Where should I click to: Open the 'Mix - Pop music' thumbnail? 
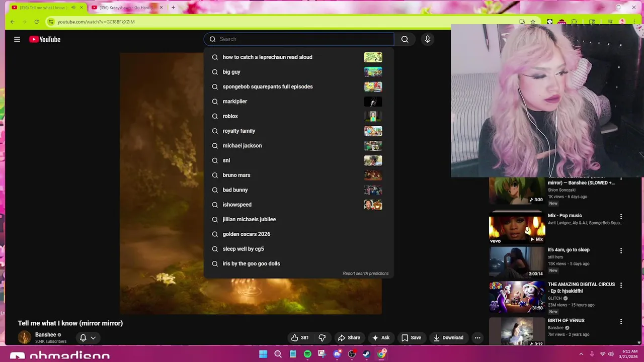pyautogui.click(x=517, y=228)
